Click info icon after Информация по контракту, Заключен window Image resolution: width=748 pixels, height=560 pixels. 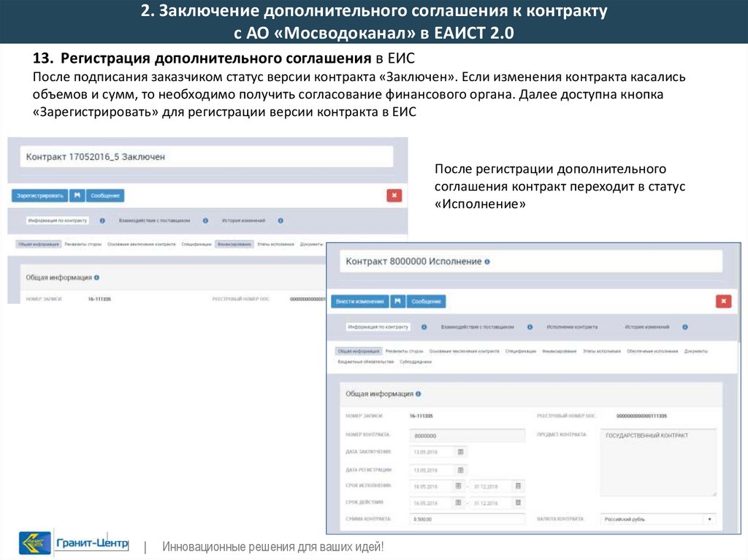pyautogui.click(x=102, y=220)
